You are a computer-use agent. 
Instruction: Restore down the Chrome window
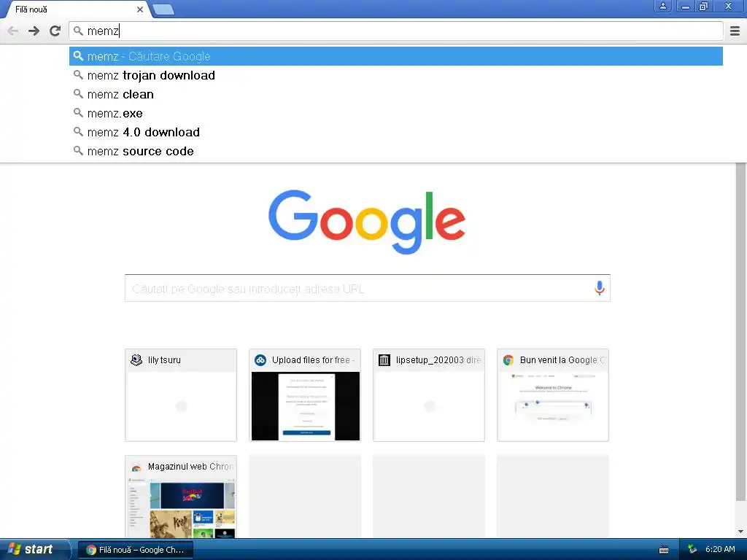coord(704,6)
